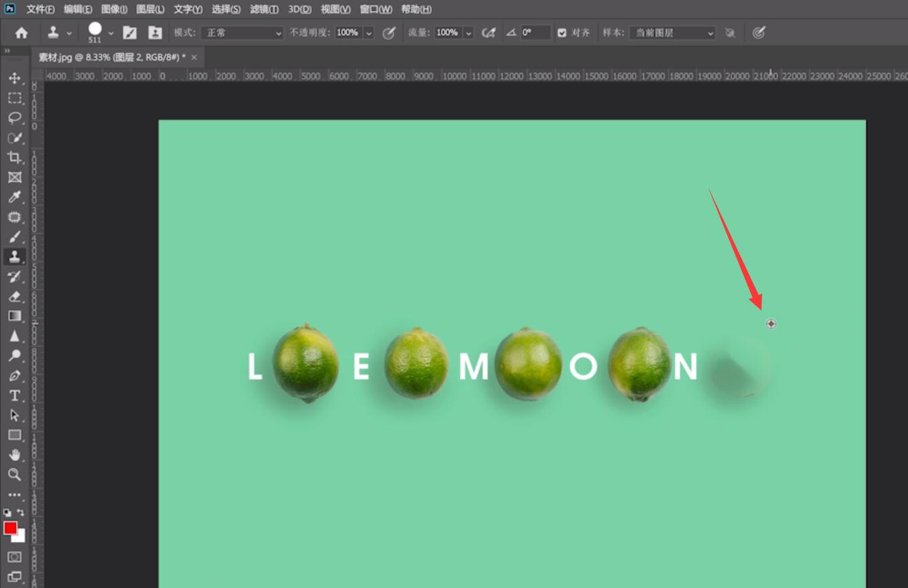Open the Edit Toolbar three-dots button

14,495
